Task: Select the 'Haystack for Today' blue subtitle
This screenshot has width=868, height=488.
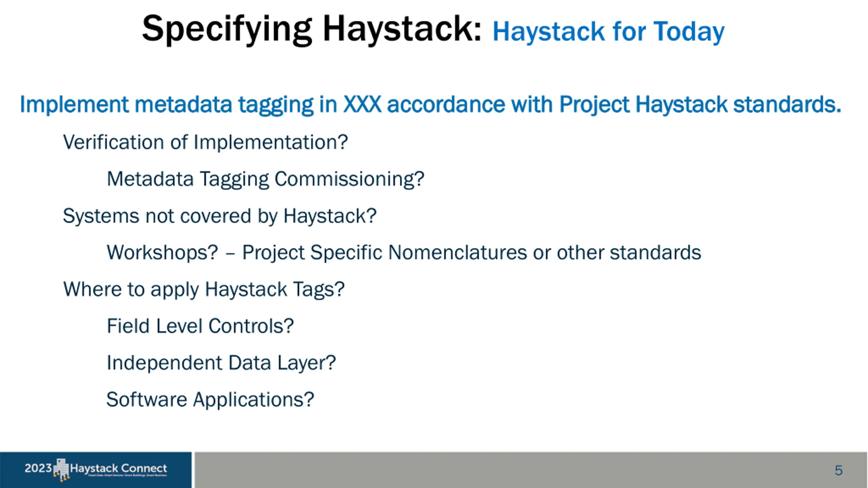Action: 608,32
